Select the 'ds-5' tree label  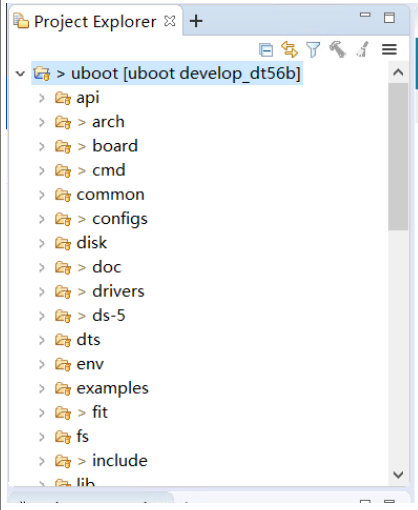[x=109, y=315]
